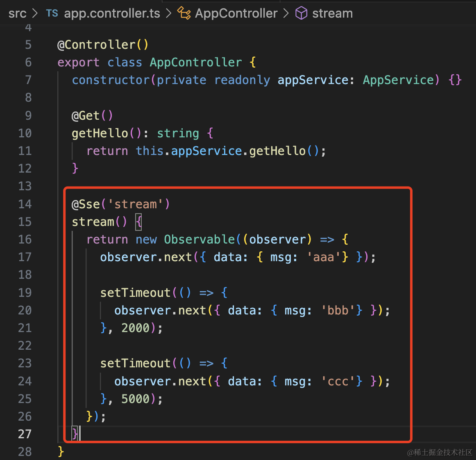
Task: Click observer.next on line 24
Action: pyautogui.click(x=160, y=381)
